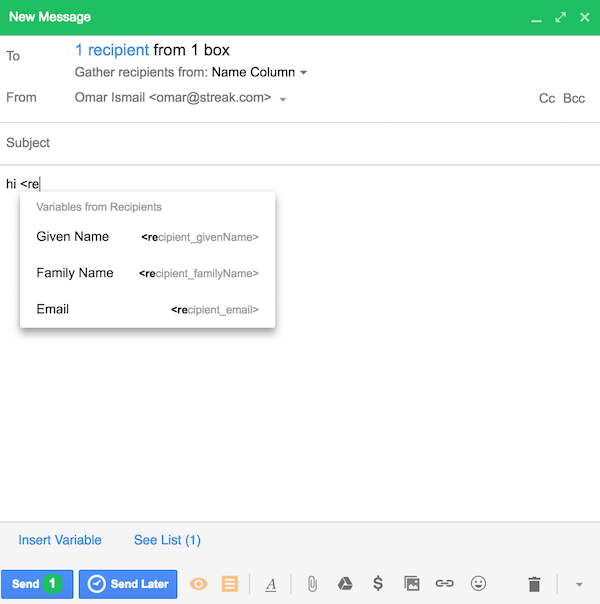Image resolution: width=600 pixels, height=604 pixels.
Task: Add Cc recipients
Action: pos(546,98)
